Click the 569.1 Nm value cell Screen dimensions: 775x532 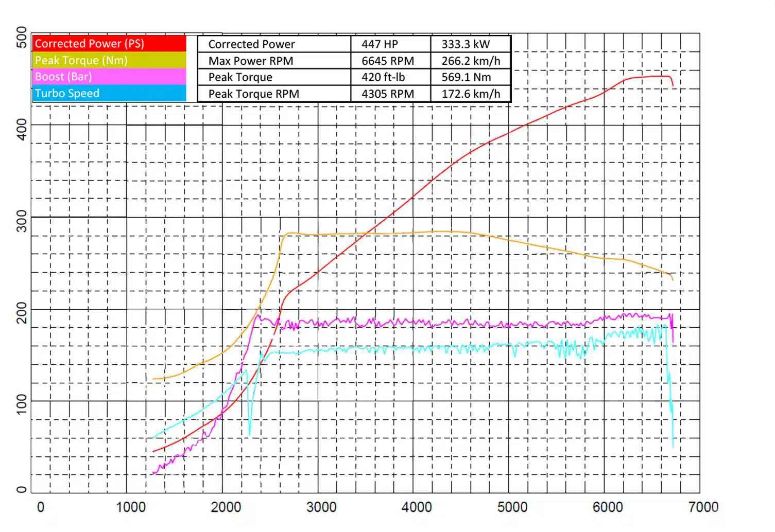(467, 77)
